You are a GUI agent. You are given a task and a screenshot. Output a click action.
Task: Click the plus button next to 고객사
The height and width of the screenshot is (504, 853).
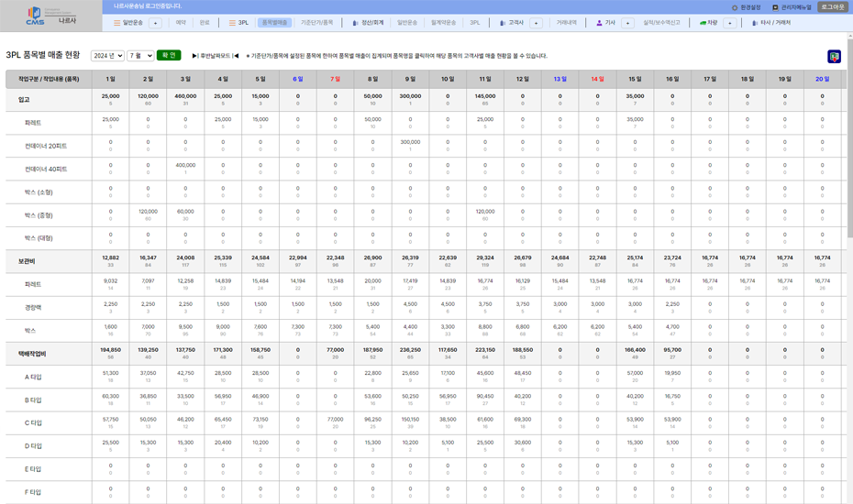click(536, 23)
